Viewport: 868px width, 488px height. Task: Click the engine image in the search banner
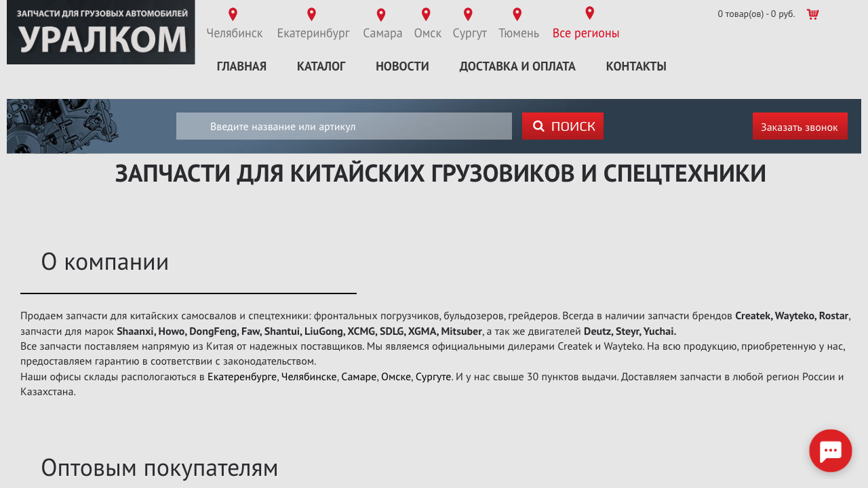(64, 126)
